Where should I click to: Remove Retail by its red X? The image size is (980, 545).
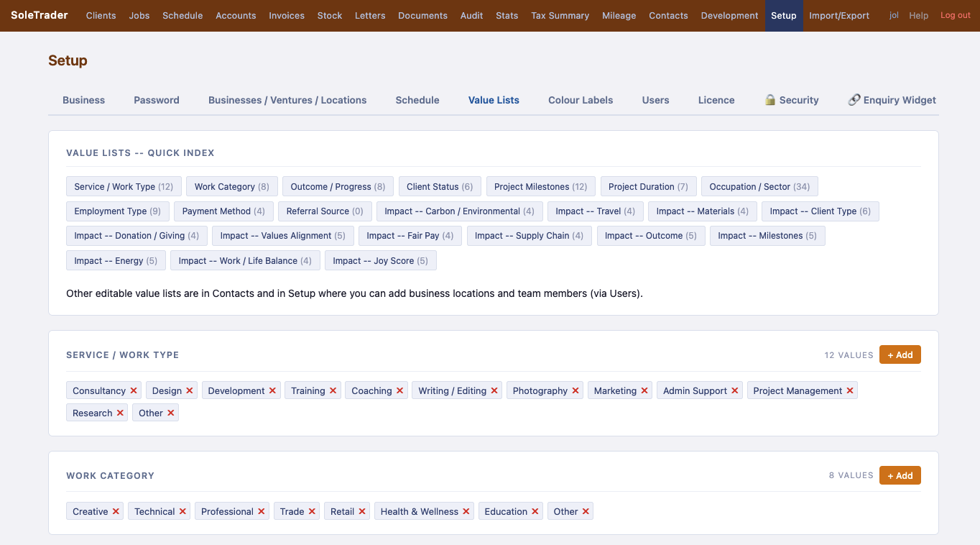click(x=362, y=512)
